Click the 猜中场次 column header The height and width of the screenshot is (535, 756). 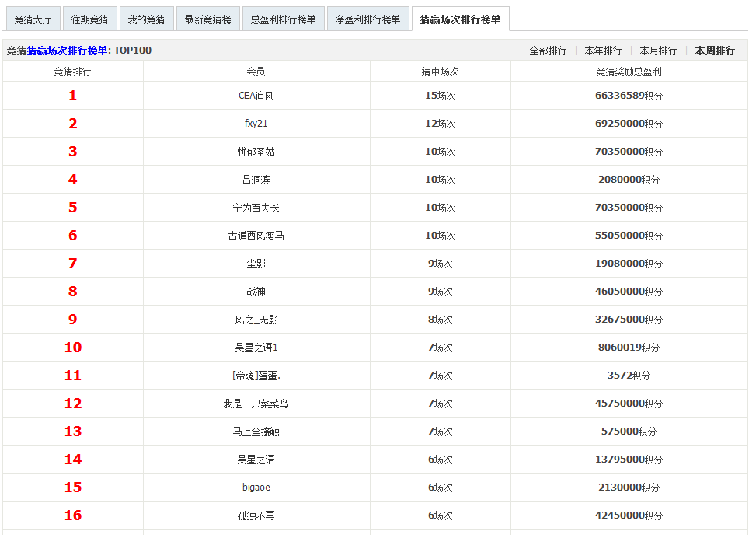[x=440, y=72]
